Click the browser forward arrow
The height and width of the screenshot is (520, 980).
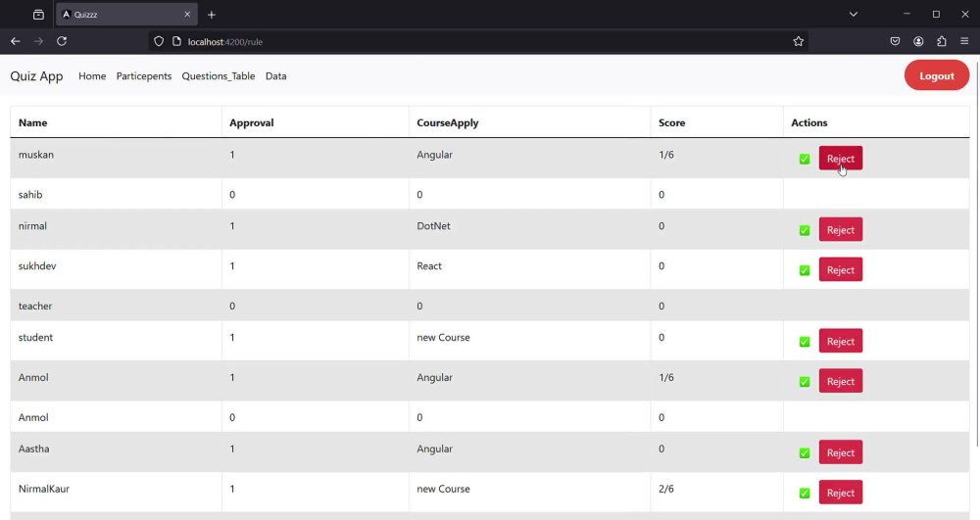click(x=38, y=41)
